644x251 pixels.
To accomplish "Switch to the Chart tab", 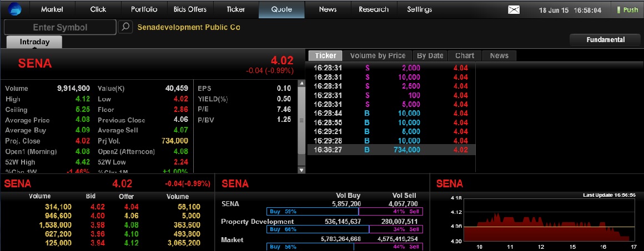I will [x=465, y=56].
